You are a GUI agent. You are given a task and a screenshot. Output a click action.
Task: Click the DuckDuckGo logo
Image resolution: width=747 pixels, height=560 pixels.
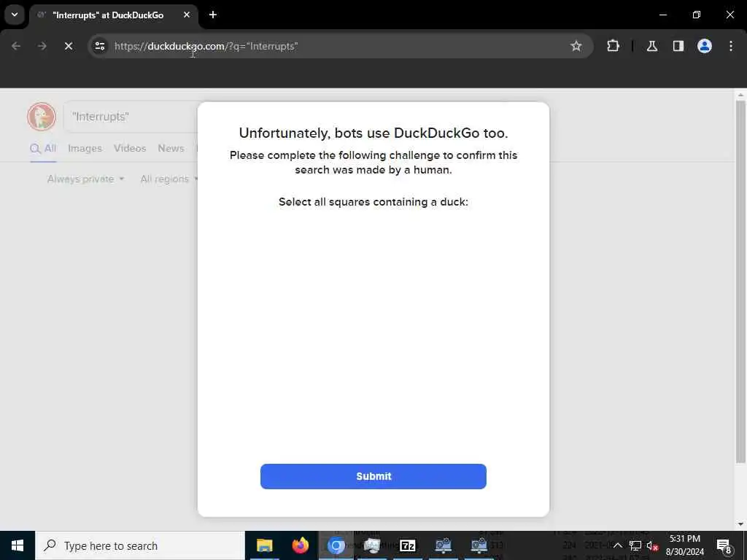point(42,117)
